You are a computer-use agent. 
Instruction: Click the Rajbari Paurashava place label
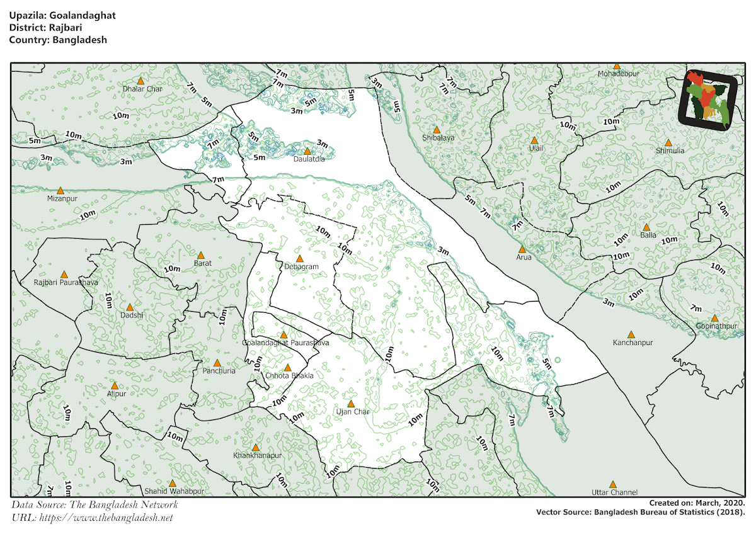click(66, 283)
